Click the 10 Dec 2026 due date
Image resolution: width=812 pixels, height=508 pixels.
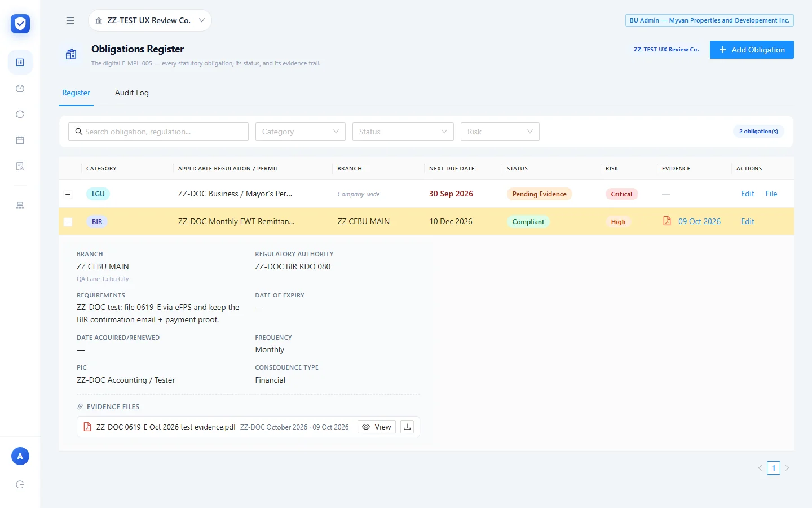(x=451, y=221)
